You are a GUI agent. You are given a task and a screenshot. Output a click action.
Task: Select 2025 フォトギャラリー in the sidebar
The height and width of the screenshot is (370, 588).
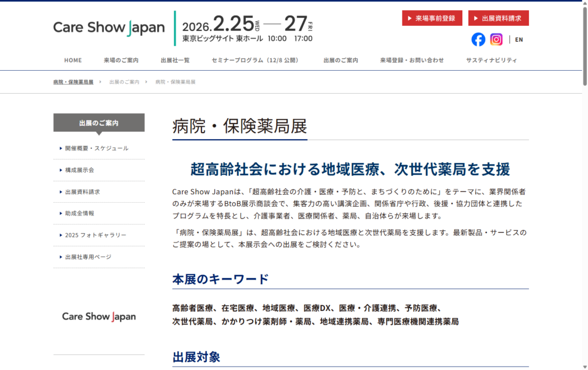click(95, 235)
